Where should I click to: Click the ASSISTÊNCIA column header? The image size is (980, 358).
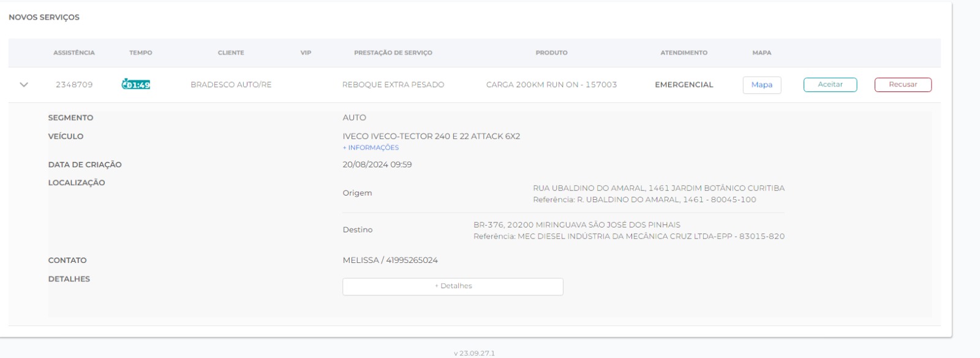(x=74, y=53)
